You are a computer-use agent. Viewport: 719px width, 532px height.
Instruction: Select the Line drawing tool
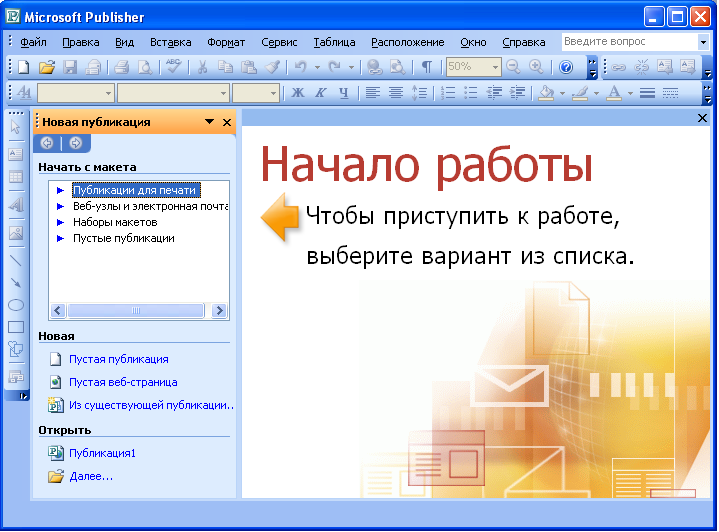point(16,260)
